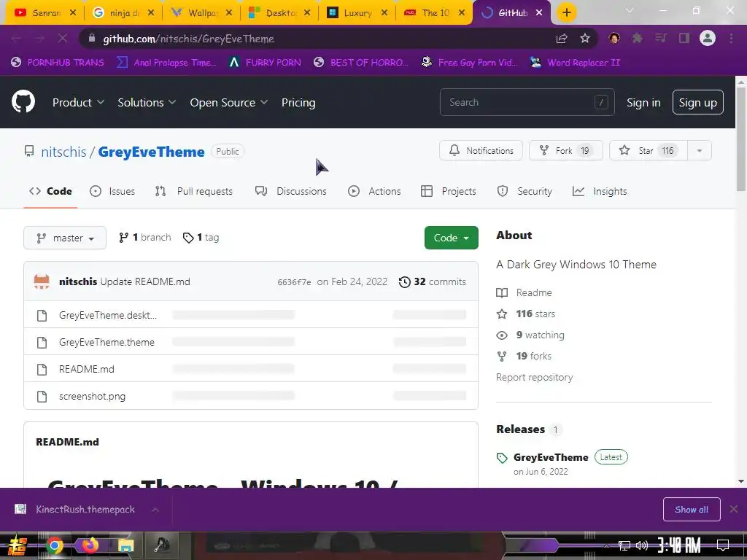Click the volume icon in system tray
747x560 pixels.
point(642,545)
